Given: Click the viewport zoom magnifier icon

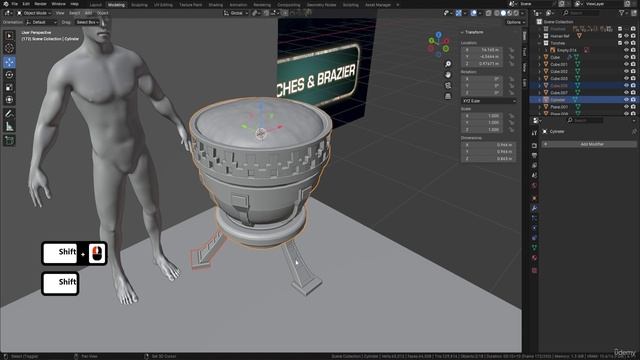Looking at the screenshot, I should tap(448, 64).
